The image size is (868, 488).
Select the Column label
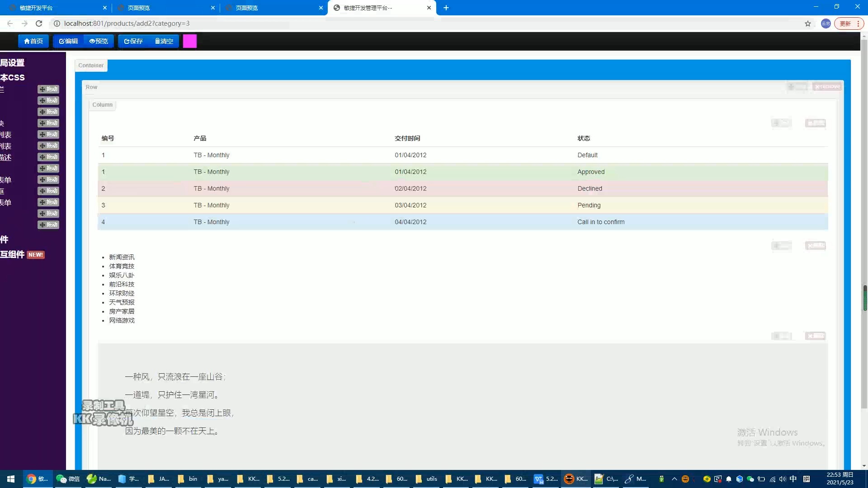click(x=103, y=105)
